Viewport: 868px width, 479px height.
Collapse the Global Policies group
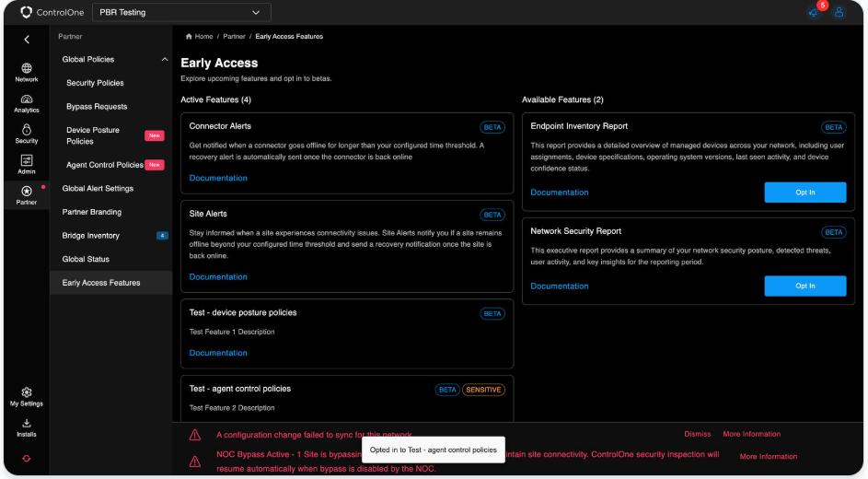[x=165, y=59]
